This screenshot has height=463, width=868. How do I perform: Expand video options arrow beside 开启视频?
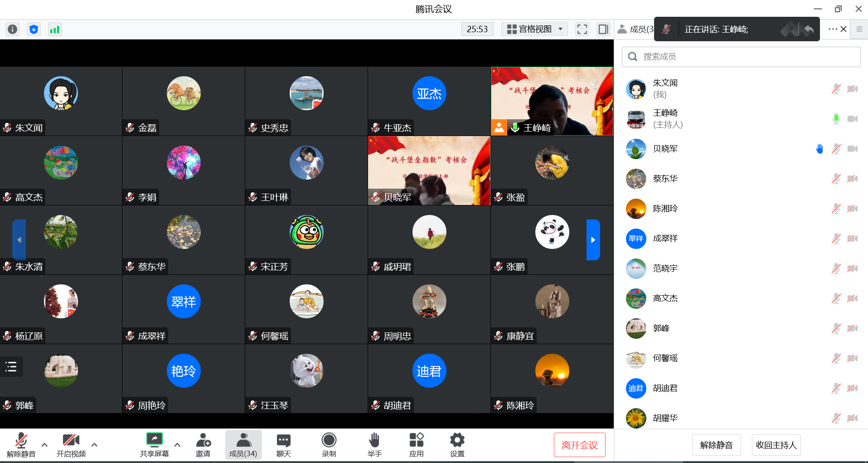pyautogui.click(x=94, y=445)
